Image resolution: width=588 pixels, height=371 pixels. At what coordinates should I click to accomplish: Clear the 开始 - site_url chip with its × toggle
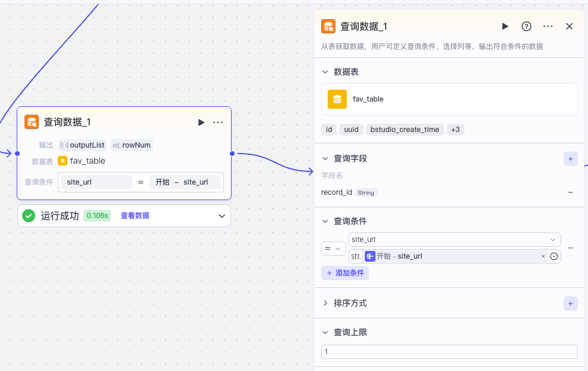(x=543, y=256)
